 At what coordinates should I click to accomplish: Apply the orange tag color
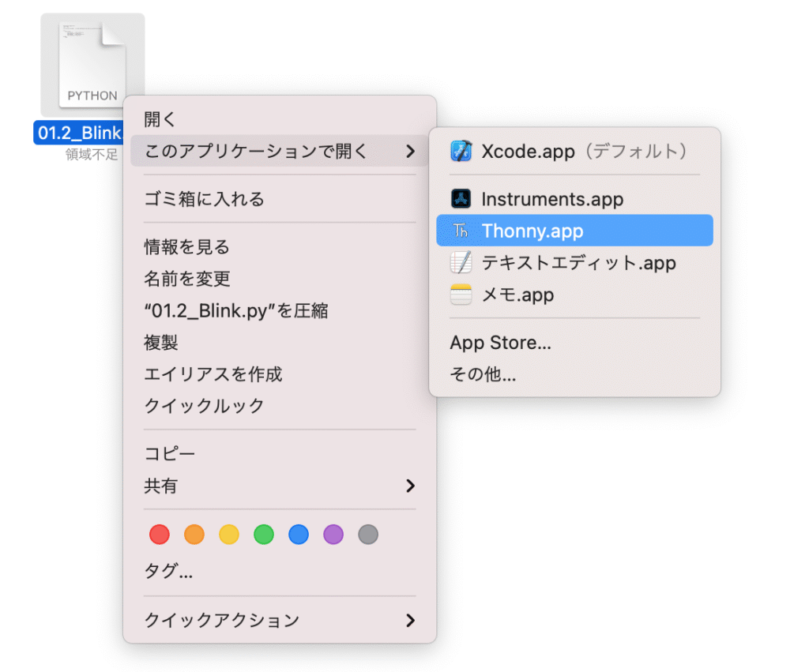point(194,535)
